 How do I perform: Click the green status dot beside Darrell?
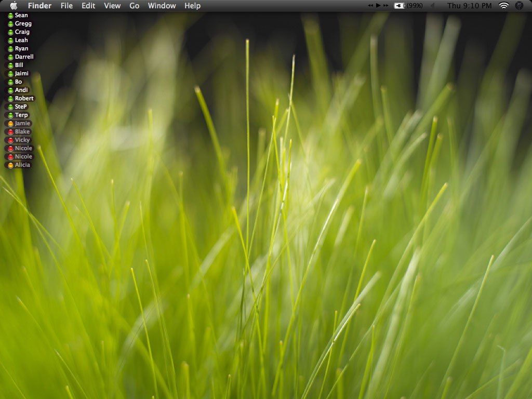10,57
